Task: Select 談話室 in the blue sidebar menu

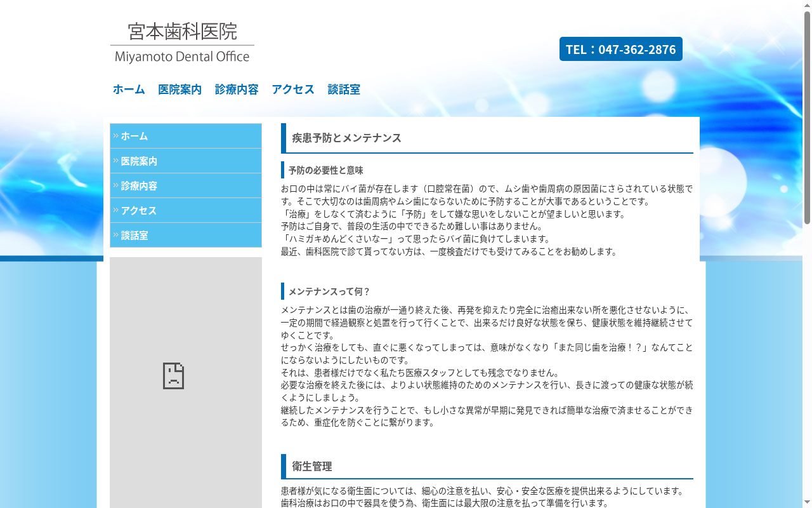Action: [x=186, y=235]
